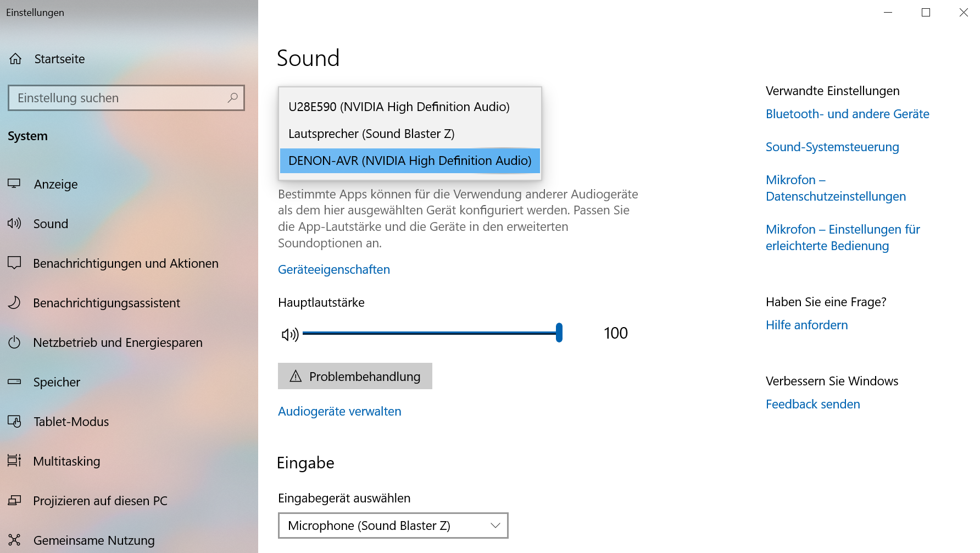Click Hilfe anfordern link
The width and height of the screenshot is (980, 553).
coord(806,325)
